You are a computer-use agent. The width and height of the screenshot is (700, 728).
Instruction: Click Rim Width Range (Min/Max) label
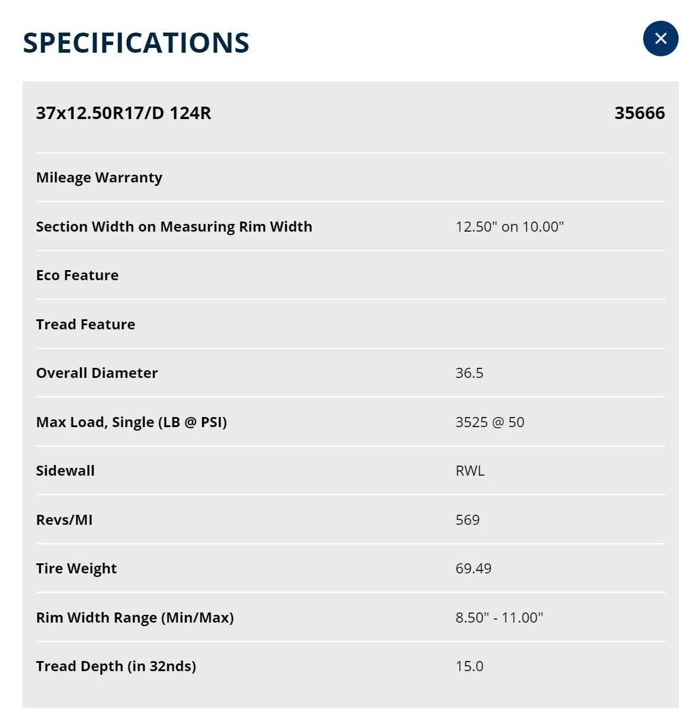click(x=135, y=618)
